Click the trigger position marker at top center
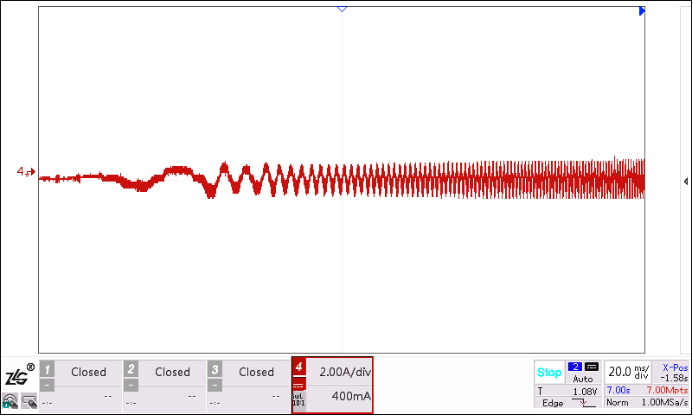The width and height of the screenshot is (693, 416). tap(342, 9)
